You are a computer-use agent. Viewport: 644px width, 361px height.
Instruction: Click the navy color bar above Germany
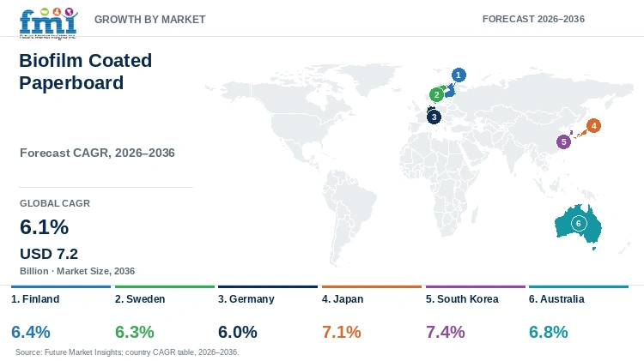tap(268, 286)
